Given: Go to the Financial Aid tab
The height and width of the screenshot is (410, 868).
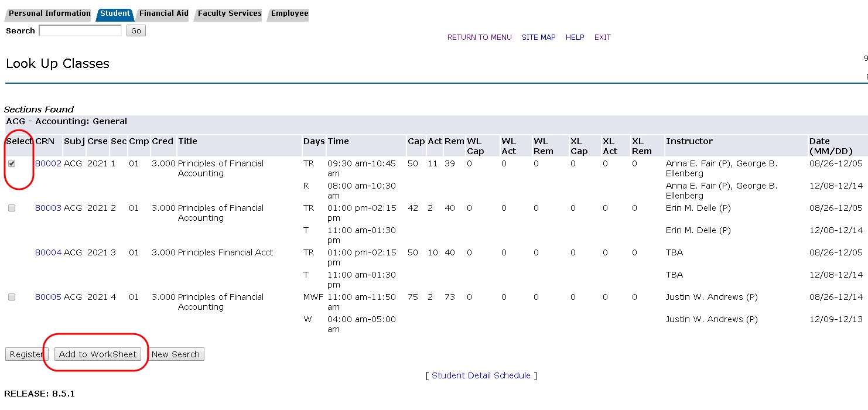Looking at the screenshot, I should pos(163,13).
